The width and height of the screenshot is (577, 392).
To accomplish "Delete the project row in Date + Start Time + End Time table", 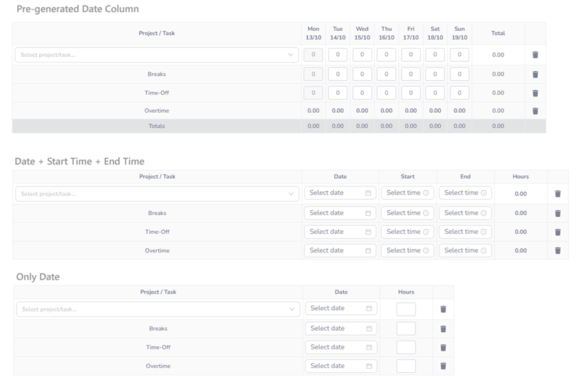I will [x=558, y=194].
